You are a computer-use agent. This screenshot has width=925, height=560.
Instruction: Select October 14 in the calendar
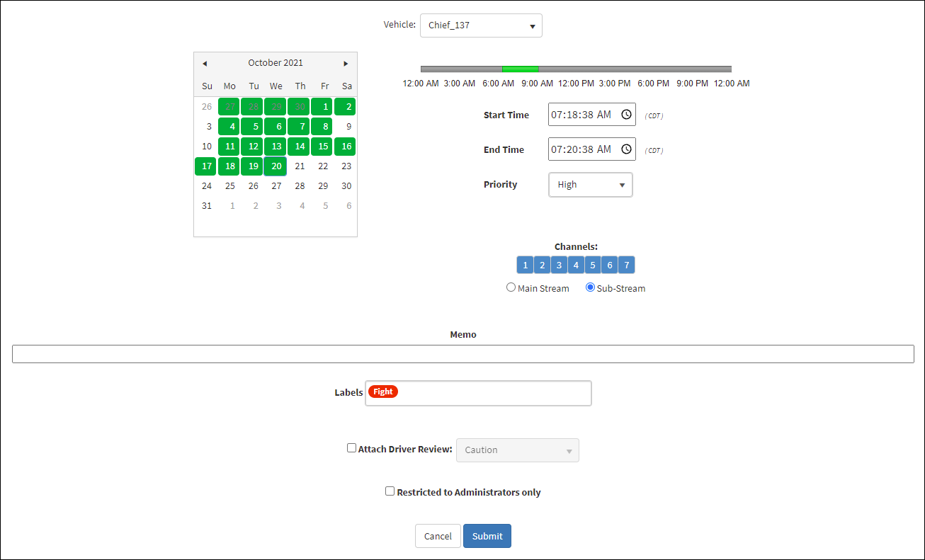(299, 147)
